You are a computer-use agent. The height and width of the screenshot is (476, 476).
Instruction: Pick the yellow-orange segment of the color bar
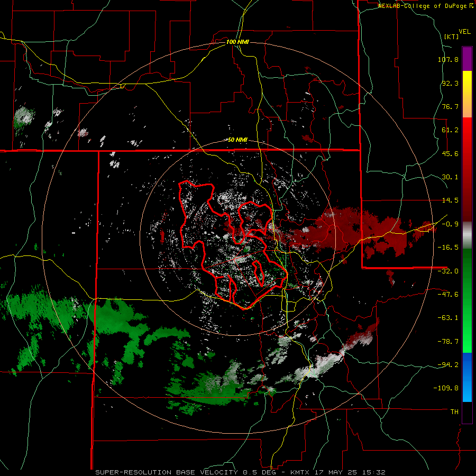pos(467,94)
